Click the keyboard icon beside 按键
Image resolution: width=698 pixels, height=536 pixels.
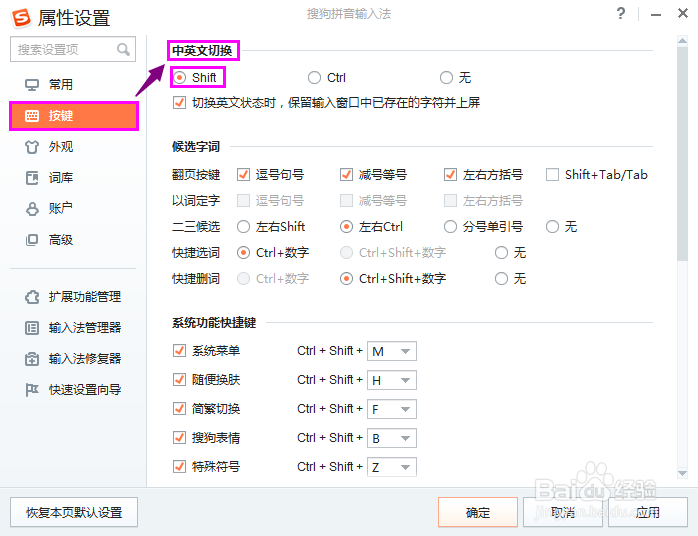pyautogui.click(x=32, y=116)
